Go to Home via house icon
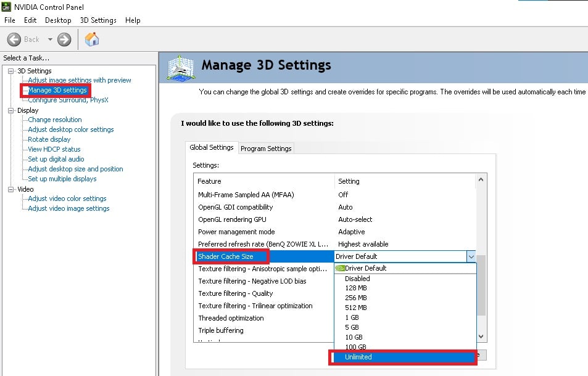The image size is (588, 376). pyautogui.click(x=92, y=39)
